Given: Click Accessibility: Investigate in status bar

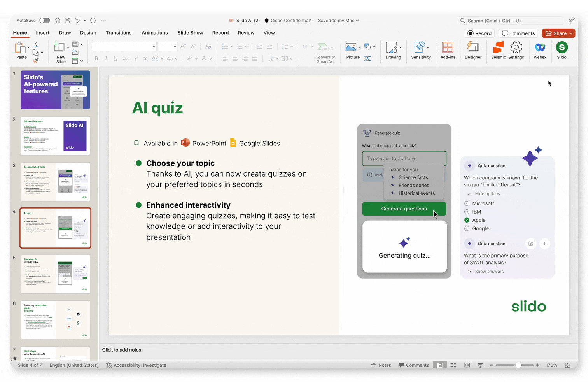Looking at the screenshot, I should click(x=136, y=365).
